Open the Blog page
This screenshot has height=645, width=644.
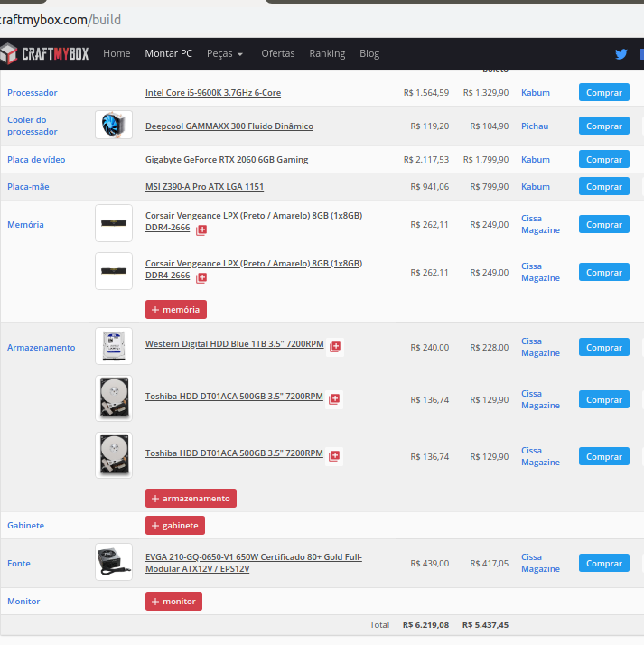[x=369, y=53]
